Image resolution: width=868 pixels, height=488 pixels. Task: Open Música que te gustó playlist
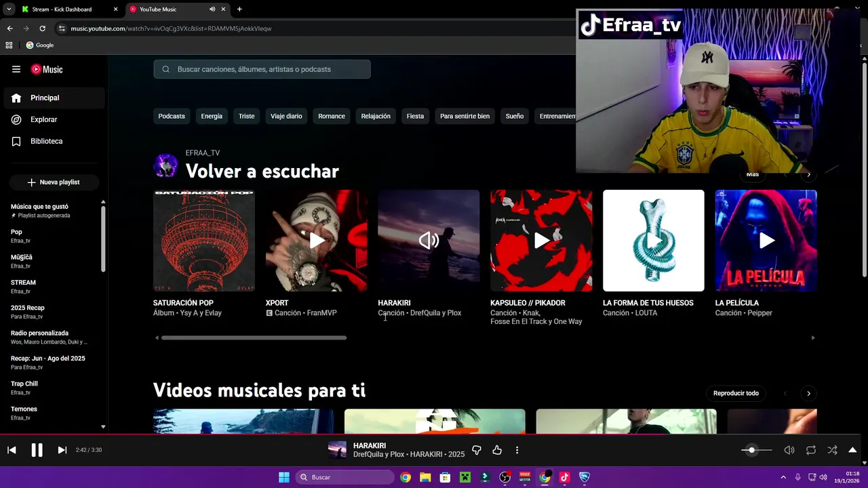click(x=54, y=210)
